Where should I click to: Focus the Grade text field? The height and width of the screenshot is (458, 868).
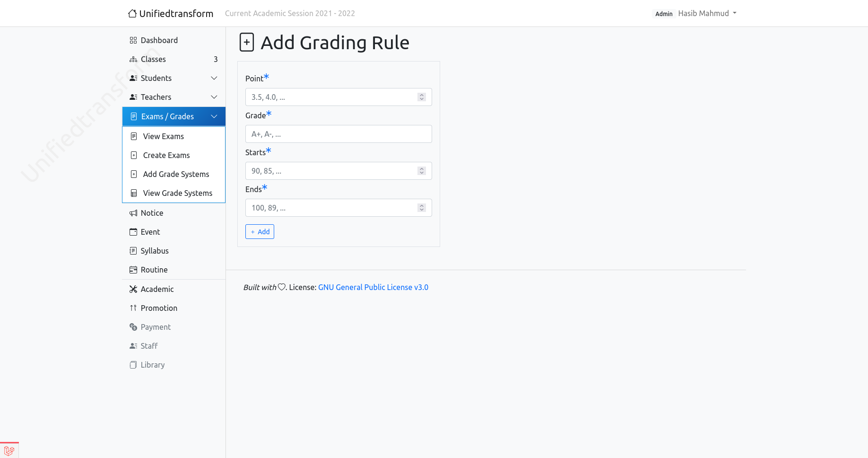coord(339,134)
